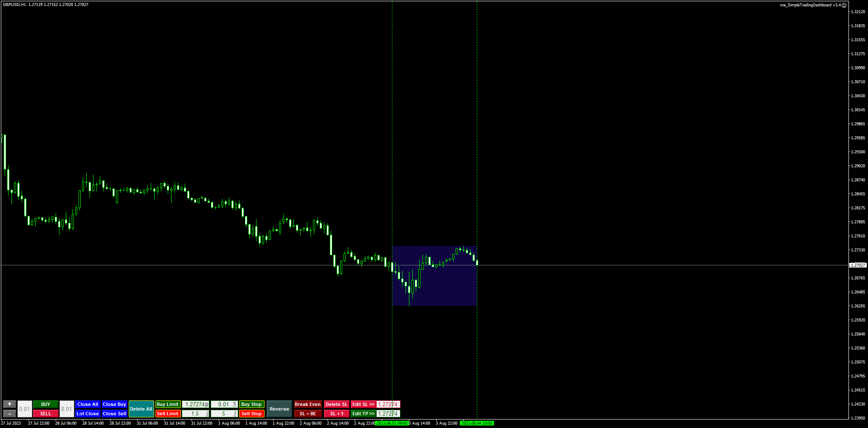Select the 2023.08.04 10:00 time marker

click(x=477, y=423)
